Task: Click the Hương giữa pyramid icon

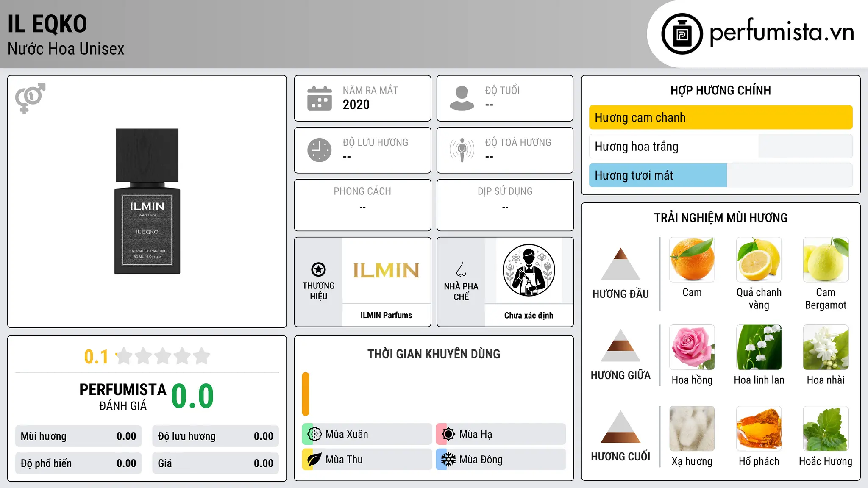Action: tap(620, 346)
